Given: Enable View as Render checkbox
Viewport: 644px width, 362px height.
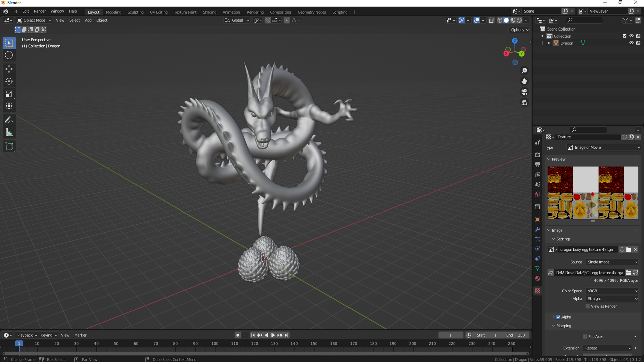Looking at the screenshot, I should tap(588, 306).
